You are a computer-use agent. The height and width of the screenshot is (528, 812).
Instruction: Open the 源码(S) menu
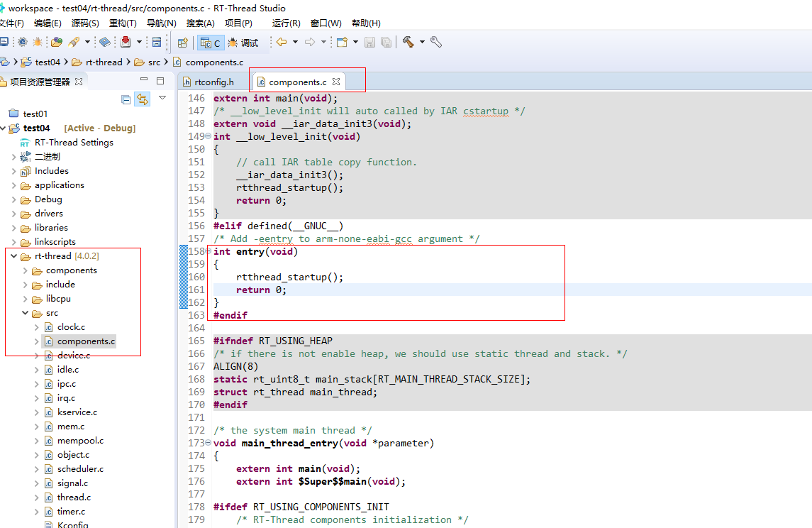85,23
